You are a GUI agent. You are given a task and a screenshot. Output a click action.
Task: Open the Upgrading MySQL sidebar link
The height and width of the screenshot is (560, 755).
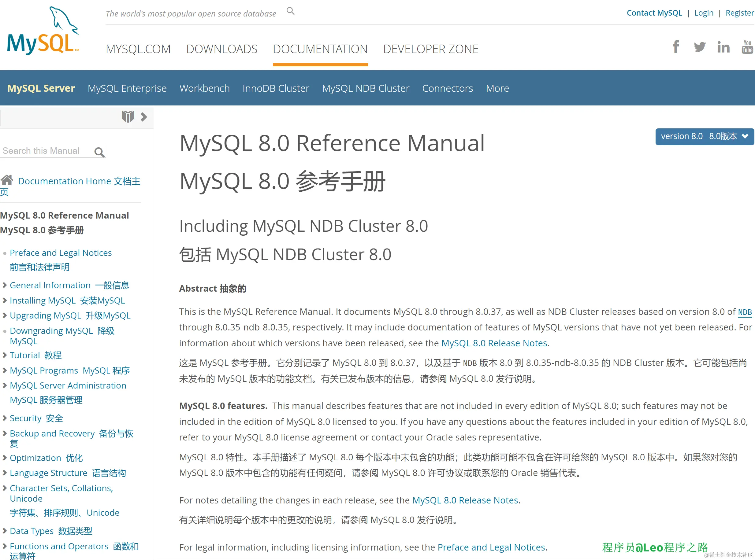point(70,315)
